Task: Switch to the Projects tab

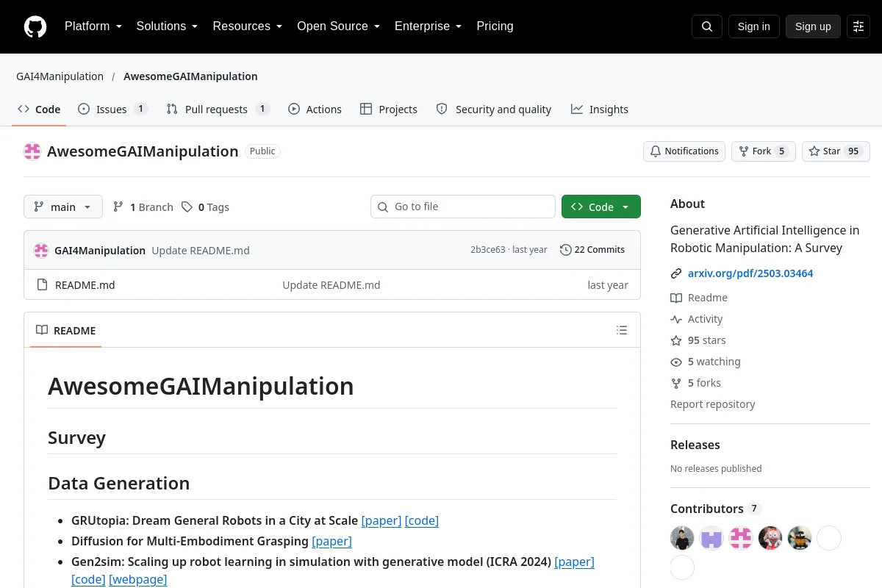Action: click(389, 110)
